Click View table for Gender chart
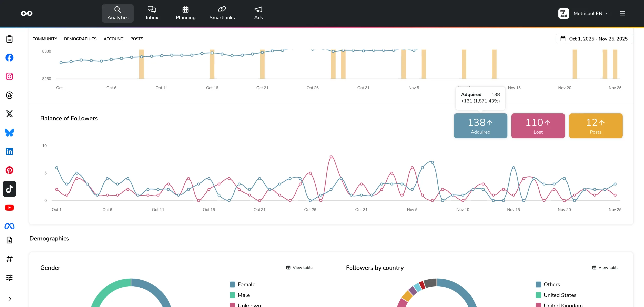 [x=299, y=268]
